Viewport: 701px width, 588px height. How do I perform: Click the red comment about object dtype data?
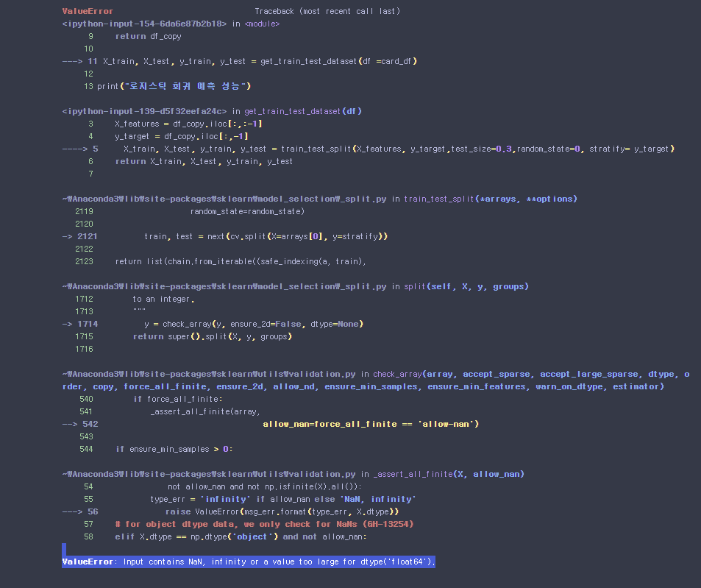(264, 524)
